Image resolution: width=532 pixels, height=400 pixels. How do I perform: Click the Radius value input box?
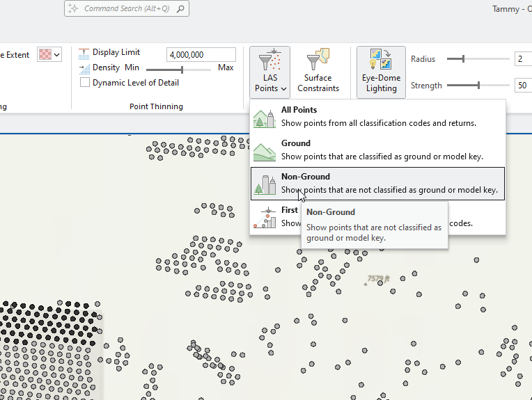[522, 59]
